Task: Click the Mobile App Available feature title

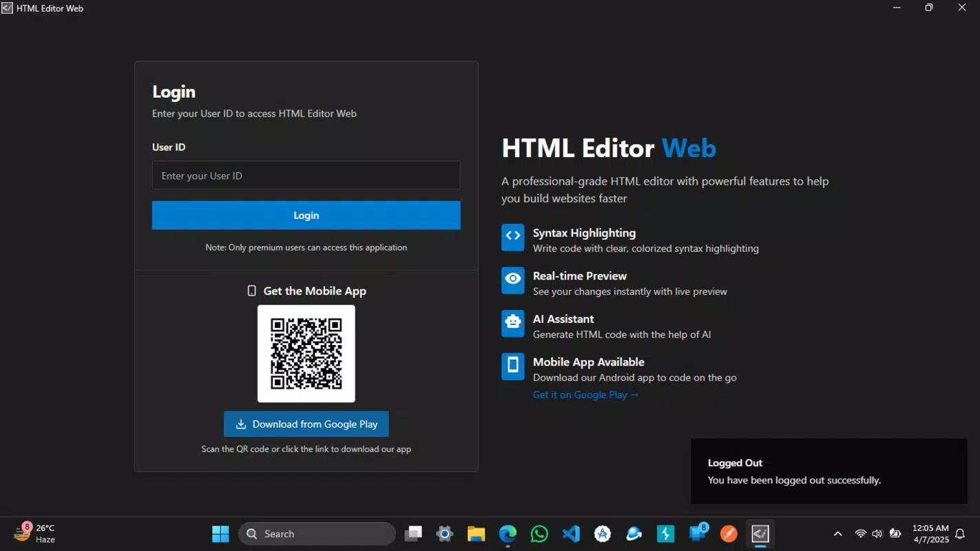Action: [589, 362]
